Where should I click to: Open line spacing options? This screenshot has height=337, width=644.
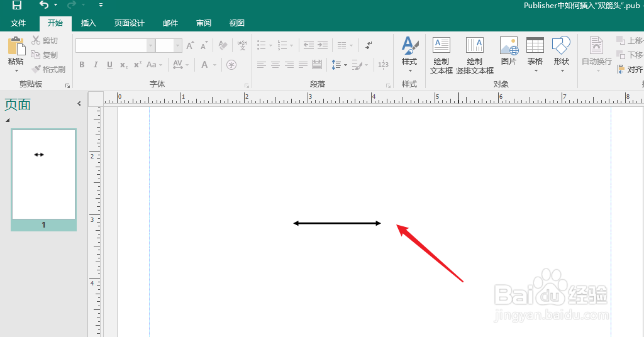click(x=339, y=64)
